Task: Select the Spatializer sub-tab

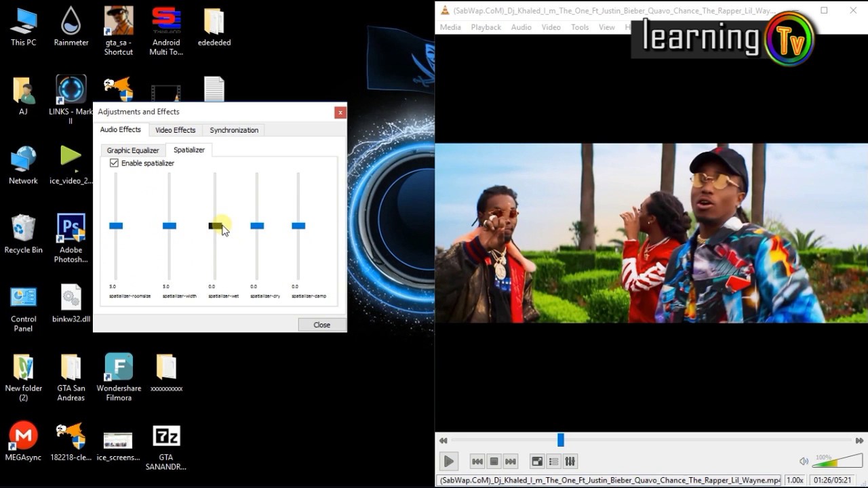Action: (x=189, y=150)
